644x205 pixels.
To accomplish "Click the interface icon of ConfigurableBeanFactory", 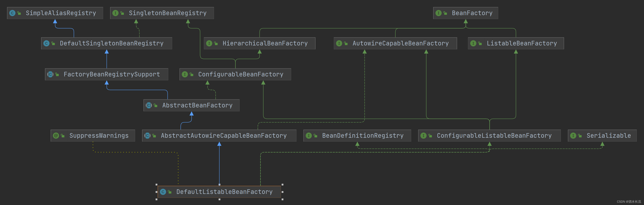I will (x=185, y=74).
